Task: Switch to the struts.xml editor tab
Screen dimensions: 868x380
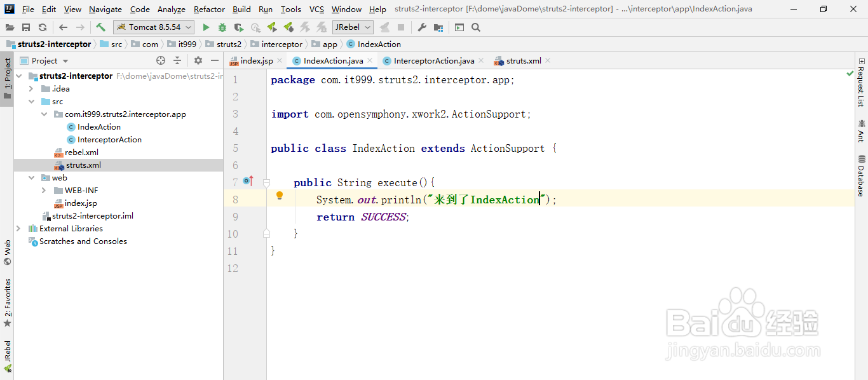Action: tap(524, 61)
